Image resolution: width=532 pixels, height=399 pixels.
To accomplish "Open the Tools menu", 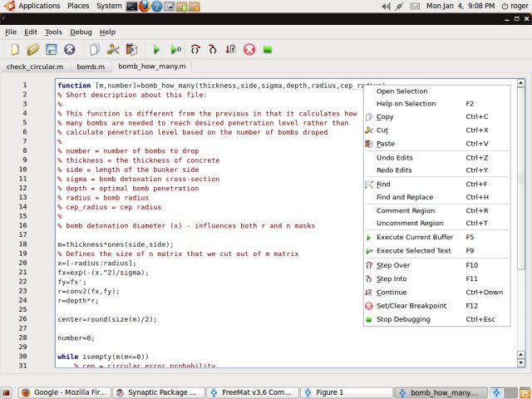I will coord(53,32).
